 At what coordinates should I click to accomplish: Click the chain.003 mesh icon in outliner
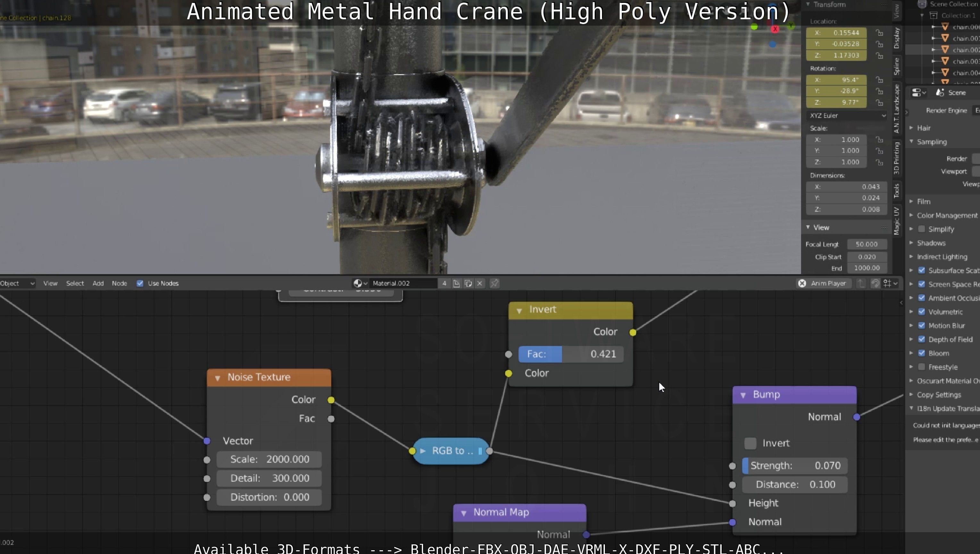coord(945,61)
